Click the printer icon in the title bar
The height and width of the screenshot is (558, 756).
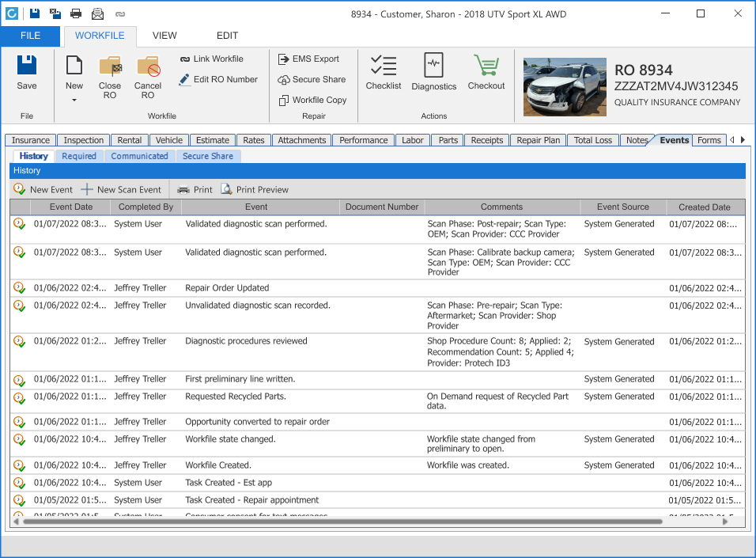coord(76,13)
